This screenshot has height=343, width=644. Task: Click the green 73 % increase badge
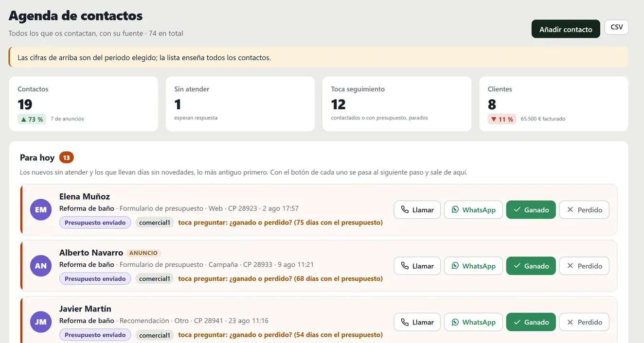point(32,119)
